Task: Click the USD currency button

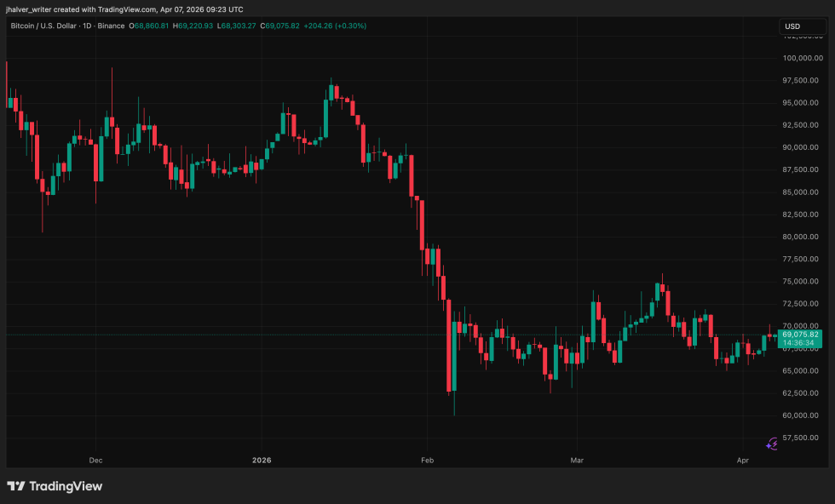Action: pyautogui.click(x=794, y=26)
